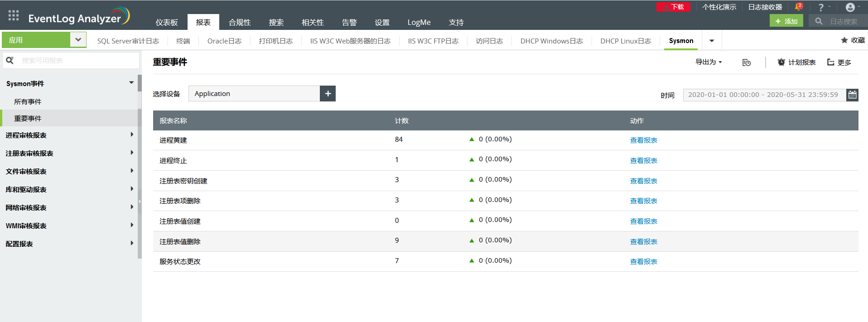Click the 计数 column header
This screenshot has height=322, width=868.
pyautogui.click(x=402, y=121)
